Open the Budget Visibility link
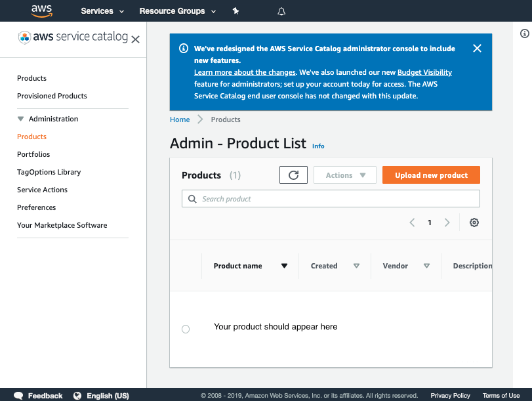The image size is (532, 401). [425, 72]
